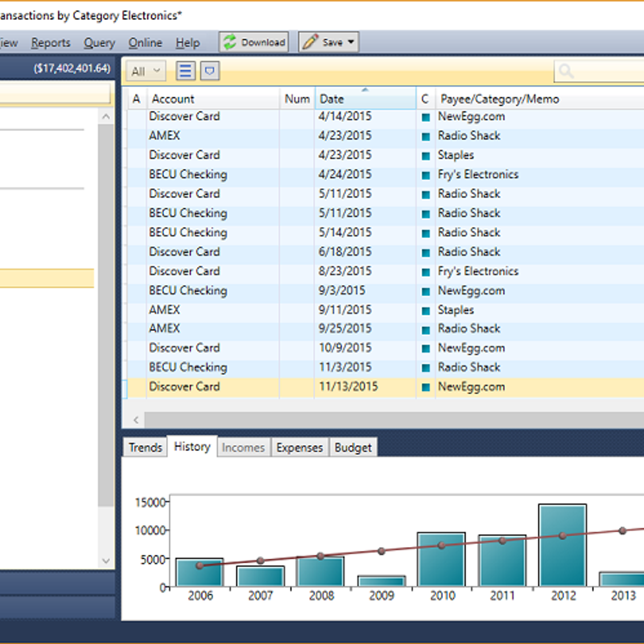Click color square in 10/9/2015 NewEgg.com row
Image resolution: width=644 pixels, height=644 pixels.
425,349
